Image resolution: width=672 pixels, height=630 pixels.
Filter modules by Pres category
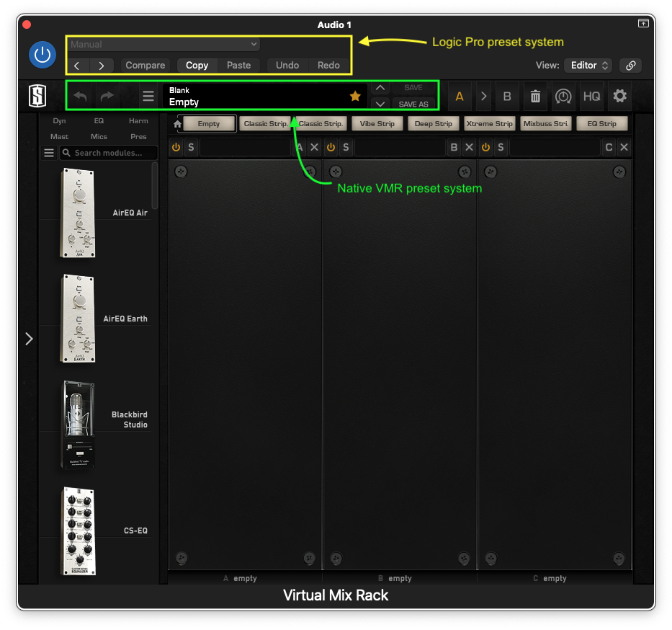(x=138, y=136)
